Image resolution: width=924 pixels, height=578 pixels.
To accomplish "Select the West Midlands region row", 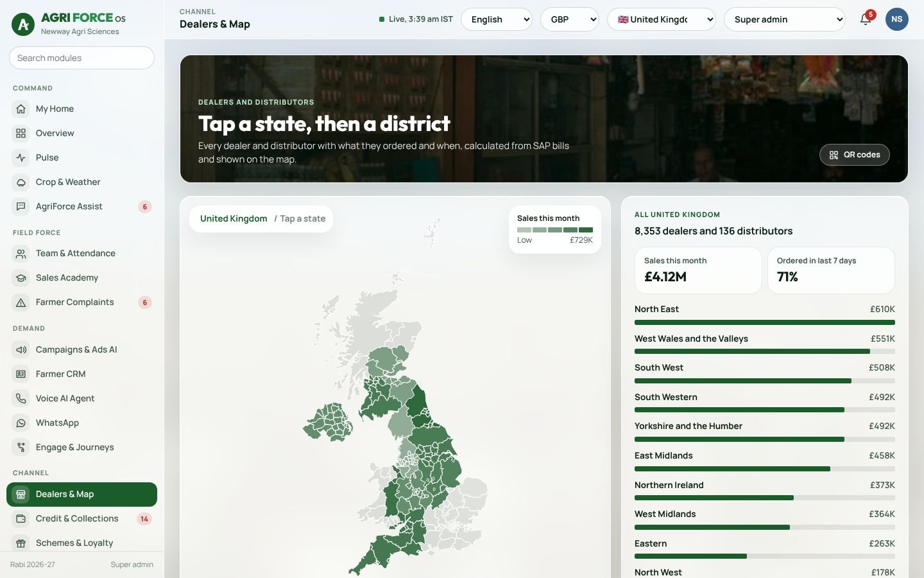I will coord(765,520).
